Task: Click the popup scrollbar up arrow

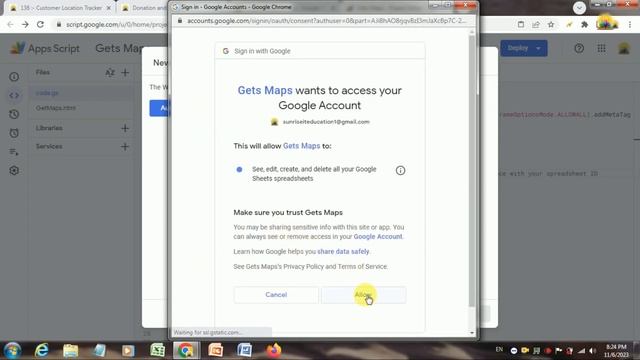Action: [x=472, y=32]
